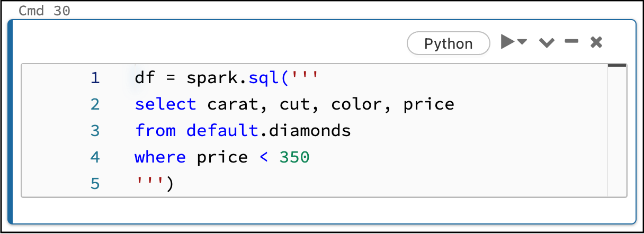Click line number 3 in the gutter
This screenshot has width=644, height=234.
coord(95,130)
